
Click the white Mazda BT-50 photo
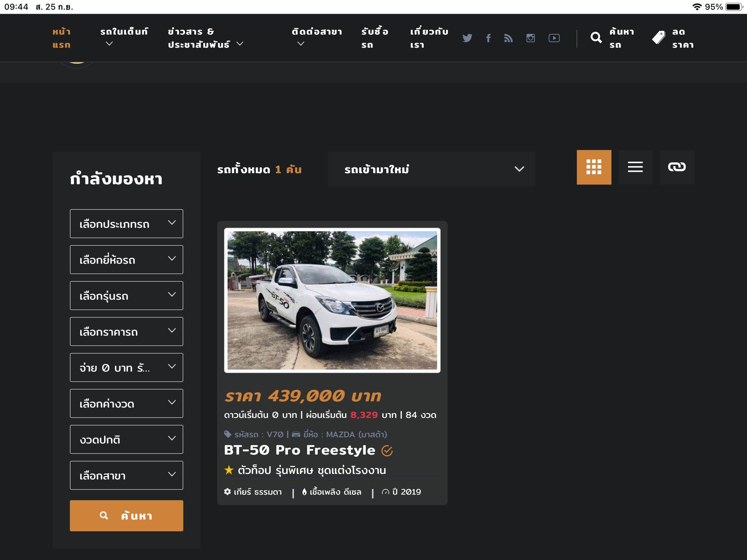pos(332,300)
